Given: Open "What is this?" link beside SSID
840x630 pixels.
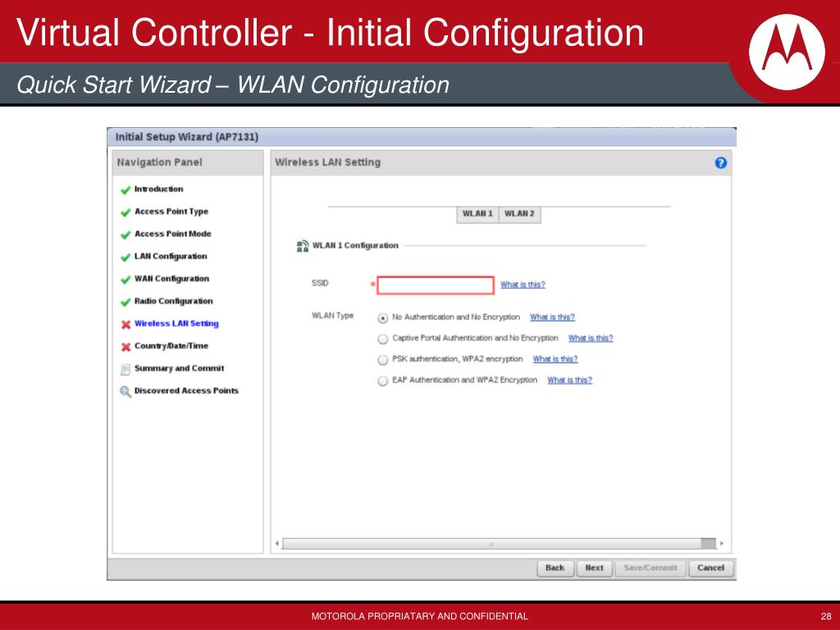Looking at the screenshot, I should point(523,285).
